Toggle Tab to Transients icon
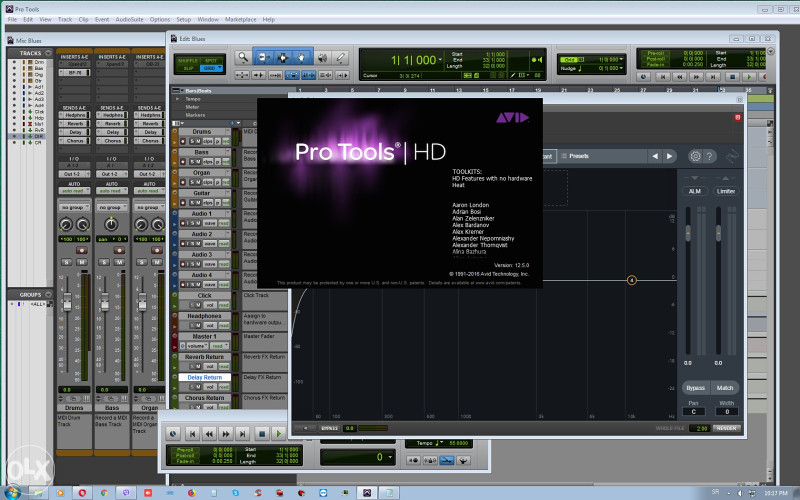This screenshot has width=800, height=500. point(259,75)
